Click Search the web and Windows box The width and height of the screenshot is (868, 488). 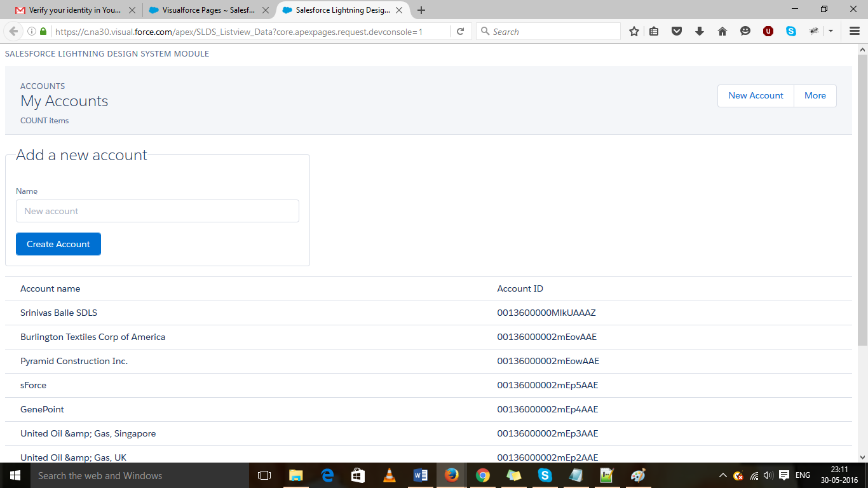pos(140,475)
